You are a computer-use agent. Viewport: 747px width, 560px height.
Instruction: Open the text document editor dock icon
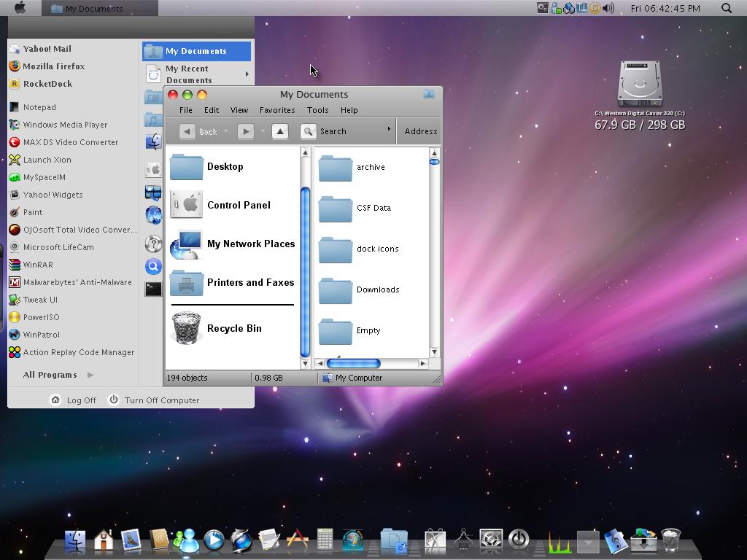(269, 540)
